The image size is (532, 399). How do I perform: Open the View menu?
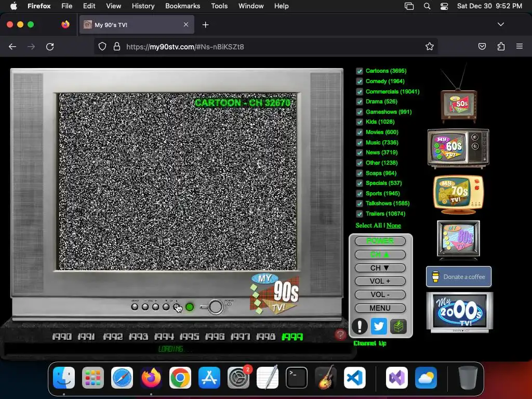[113, 6]
